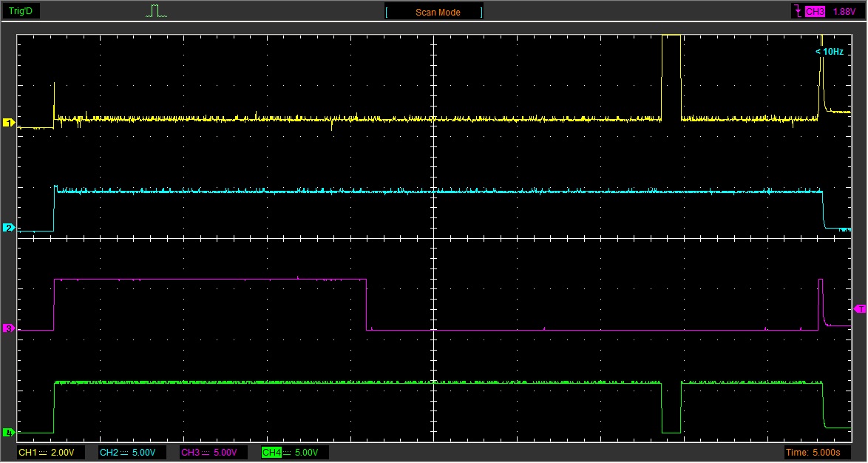Click the CH3 trigger source badge
This screenshot has height=463, width=868.
coord(815,12)
